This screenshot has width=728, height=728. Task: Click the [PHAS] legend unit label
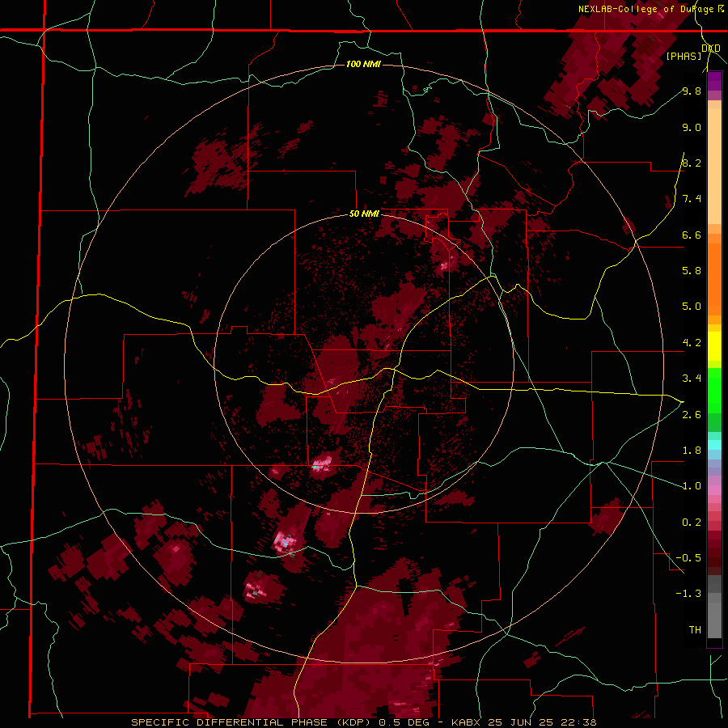pyautogui.click(x=684, y=56)
